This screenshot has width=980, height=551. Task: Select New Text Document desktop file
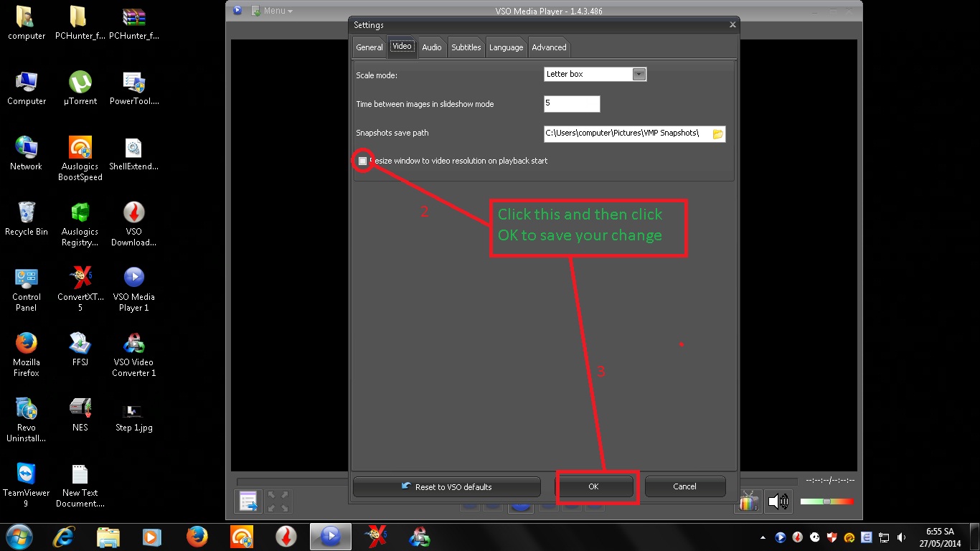point(80,485)
